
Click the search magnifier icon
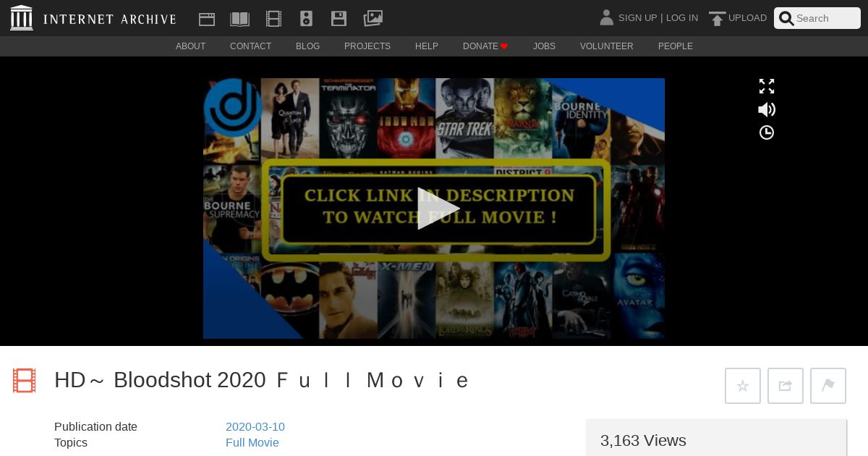(786, 18)
